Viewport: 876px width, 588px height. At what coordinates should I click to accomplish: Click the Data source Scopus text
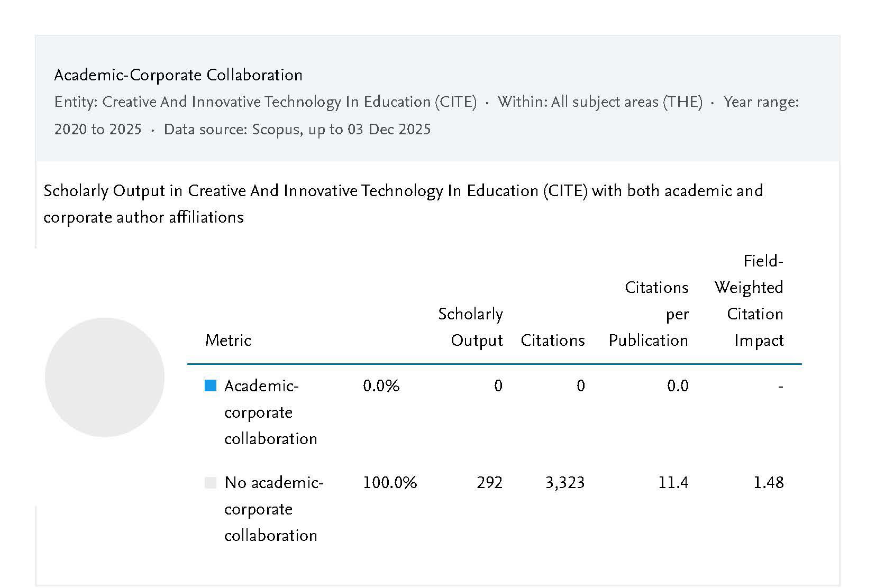tap(297, 130)
